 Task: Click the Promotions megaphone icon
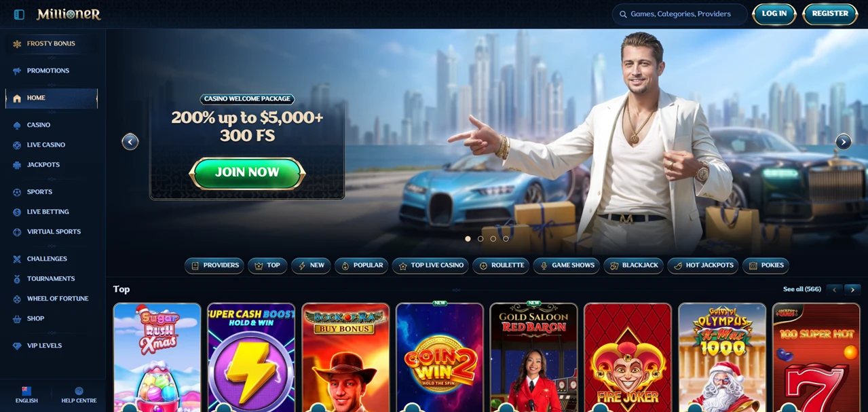17,71
